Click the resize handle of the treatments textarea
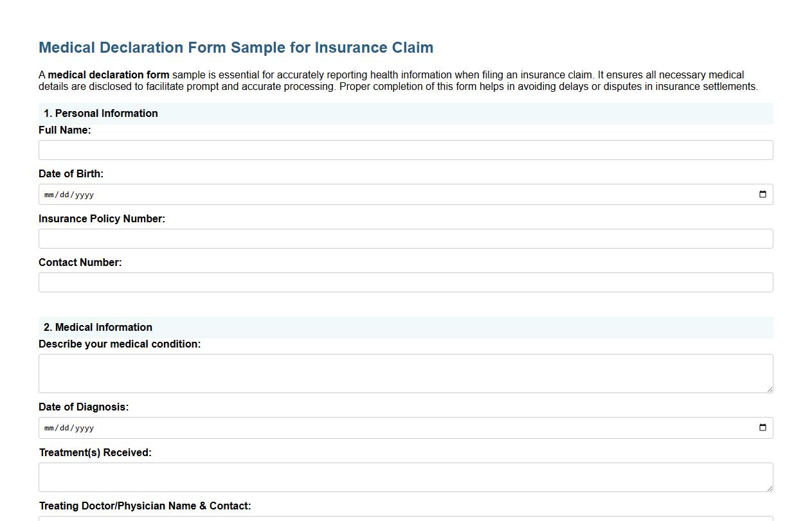This screenshot has width=812, height=521. coord(770,490)
